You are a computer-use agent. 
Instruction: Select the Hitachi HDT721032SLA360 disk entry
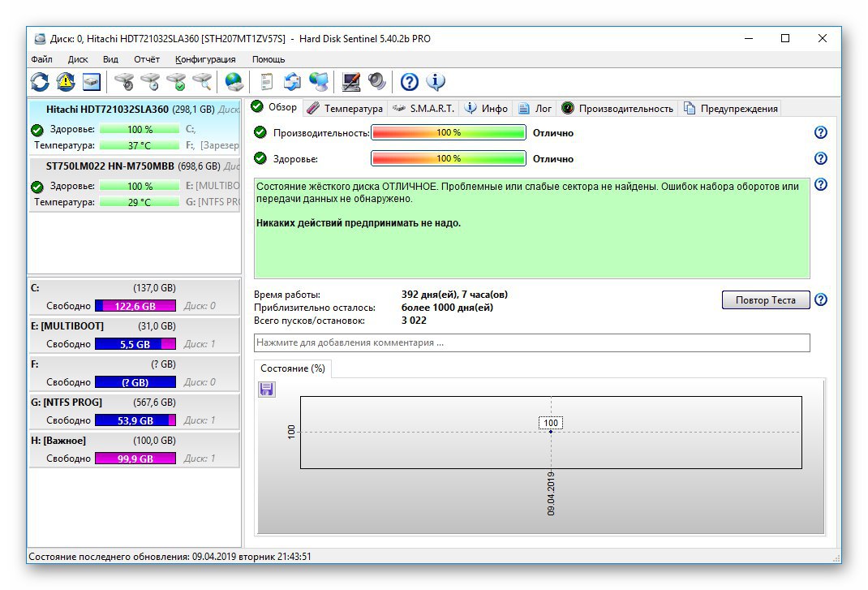pos(135,127)
